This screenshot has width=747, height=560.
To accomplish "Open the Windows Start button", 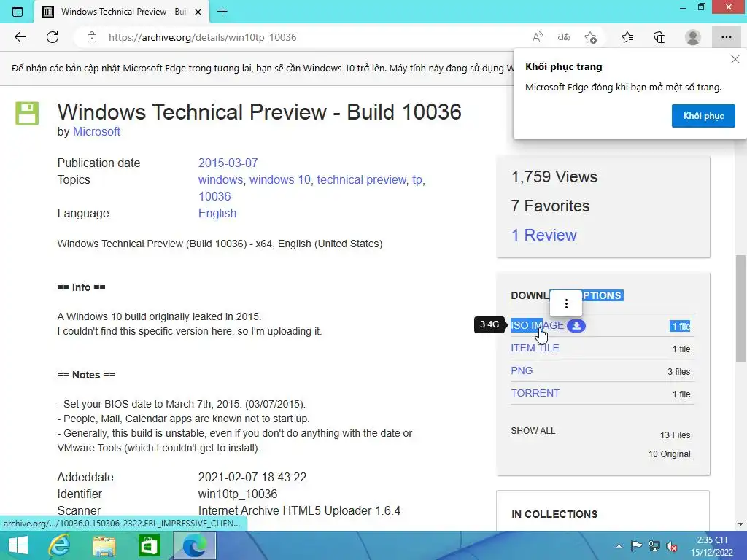I will pyautogui.click(x=18, y=545).
